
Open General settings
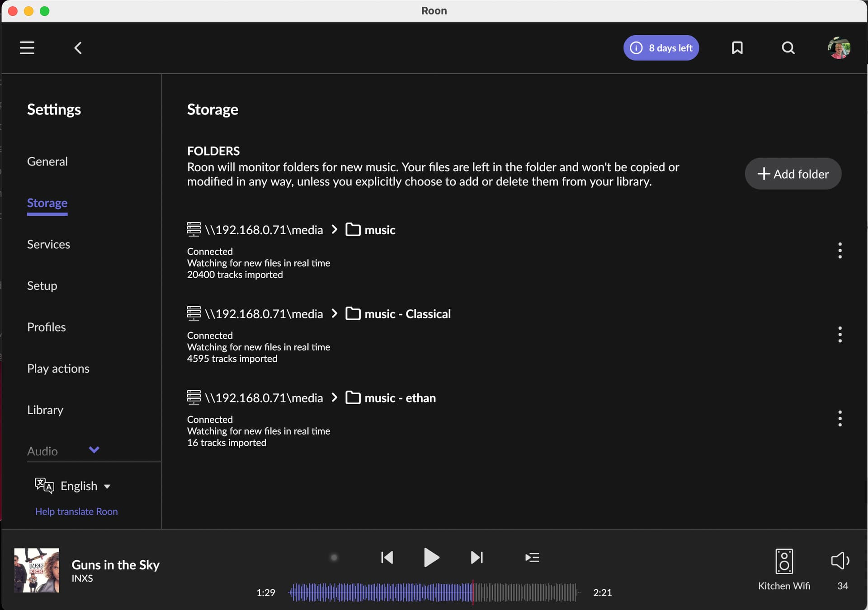point(47,161)
